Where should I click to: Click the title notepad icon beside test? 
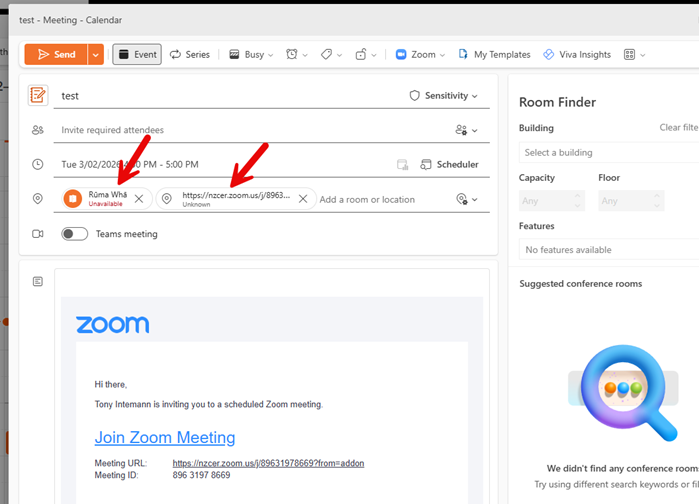[x=38, y=95]
